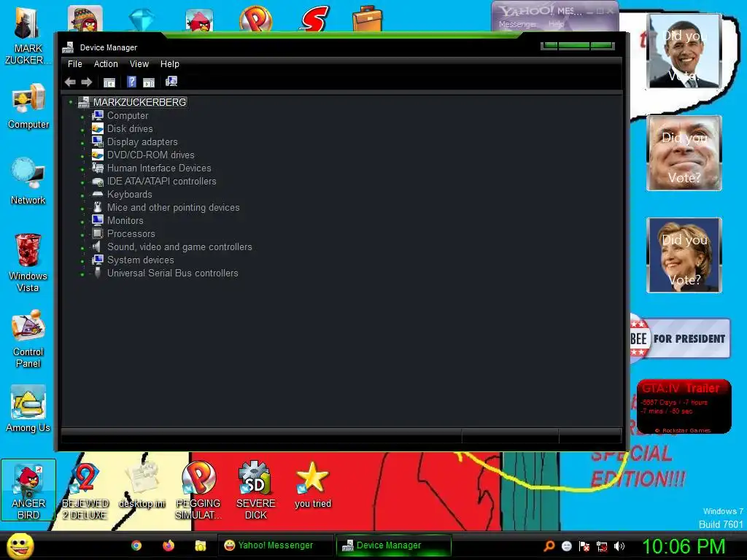The height and width of the screenshot is (560, 747).
Task: Click the GTA:IV Trailer countdown gadget
Action: point(684,406)
